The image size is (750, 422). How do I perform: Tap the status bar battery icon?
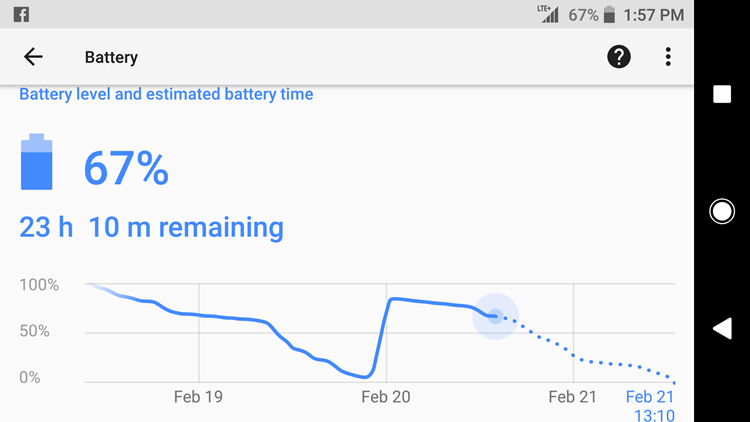609,14
